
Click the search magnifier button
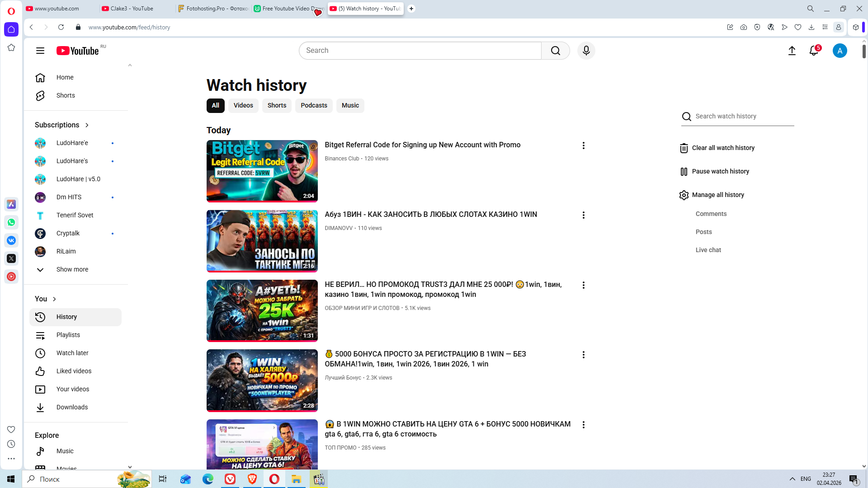555,51
